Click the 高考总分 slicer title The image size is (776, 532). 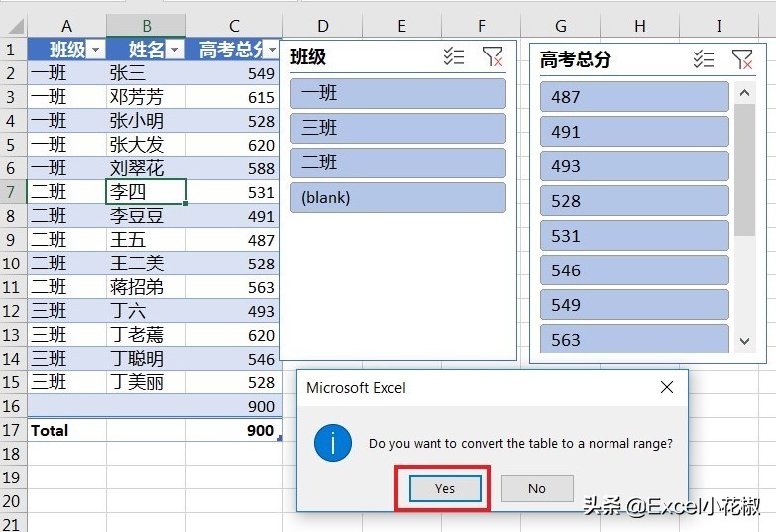click(x=575, y=59)
